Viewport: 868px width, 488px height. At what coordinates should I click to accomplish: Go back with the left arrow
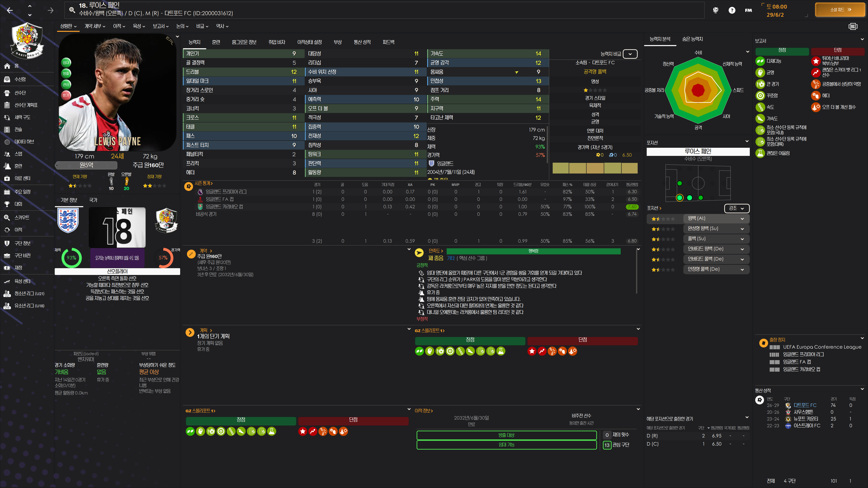(x=10, y=10)
